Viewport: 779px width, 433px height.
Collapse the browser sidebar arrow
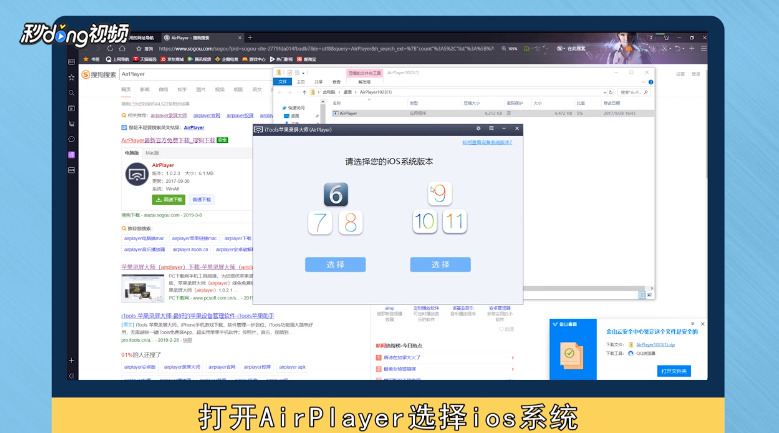72,376
